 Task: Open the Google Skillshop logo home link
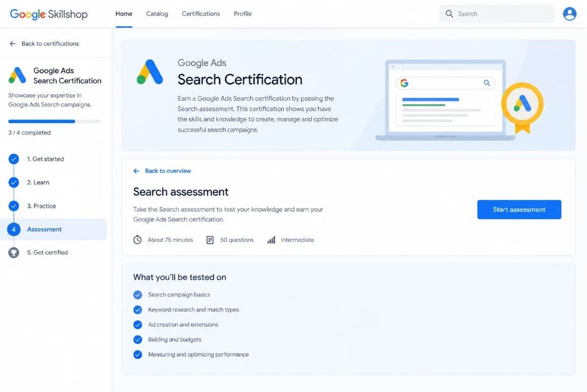[x=49, y=14]
